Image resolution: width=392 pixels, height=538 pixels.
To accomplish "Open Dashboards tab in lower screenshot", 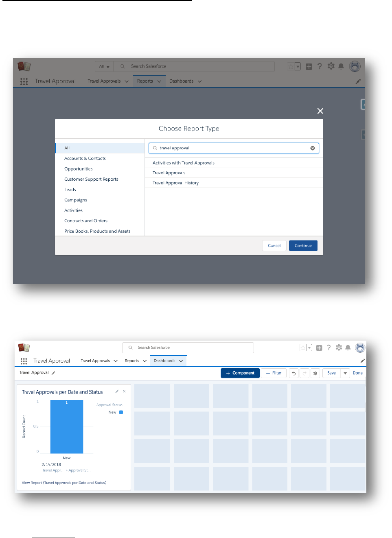I will click(x=164, y=361).
